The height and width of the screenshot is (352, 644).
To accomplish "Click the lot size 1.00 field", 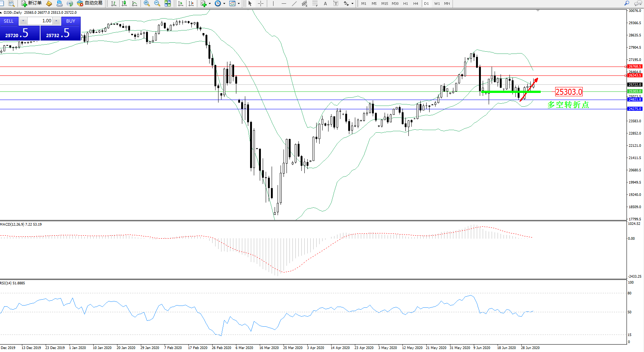I will 40,21.
